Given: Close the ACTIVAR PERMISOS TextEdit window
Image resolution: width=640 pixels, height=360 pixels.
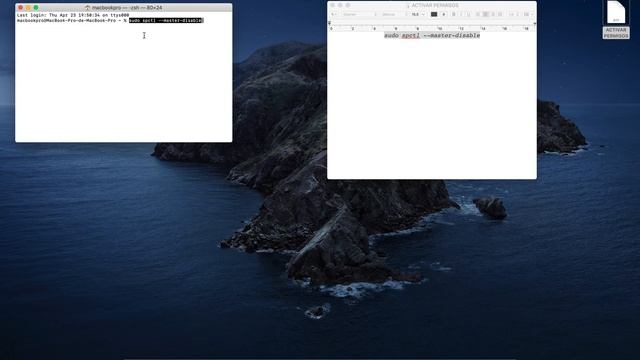Looking at the screenshot, I should 332,5.
